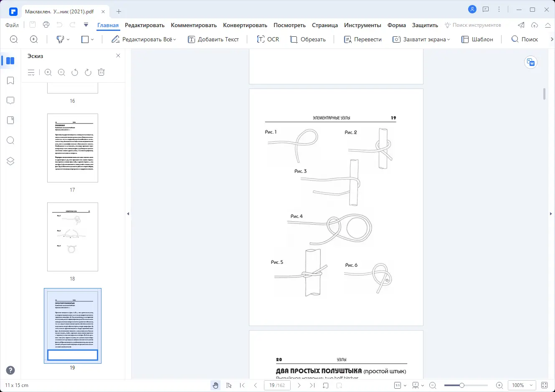The height and width of the screenshot is (392, 555).
Task: Open the quick access toolbar dropdown arrow
Action: point(86,25)
